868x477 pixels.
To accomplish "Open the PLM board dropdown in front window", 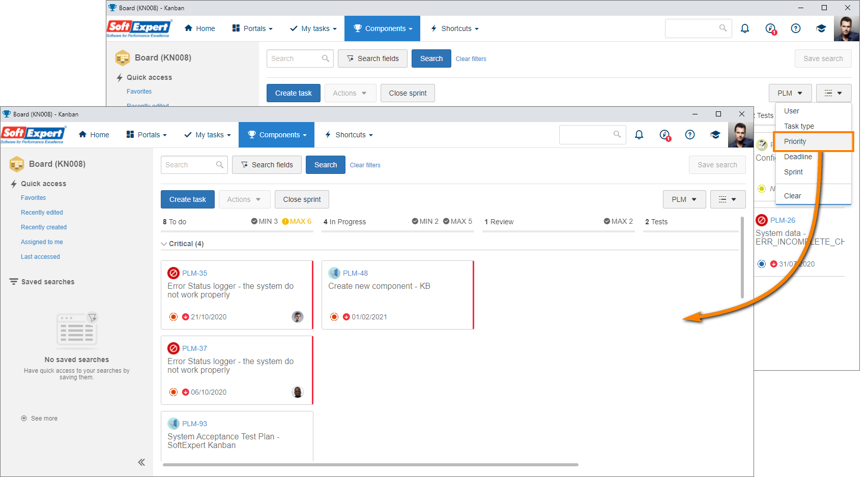I will pos(684,199).
